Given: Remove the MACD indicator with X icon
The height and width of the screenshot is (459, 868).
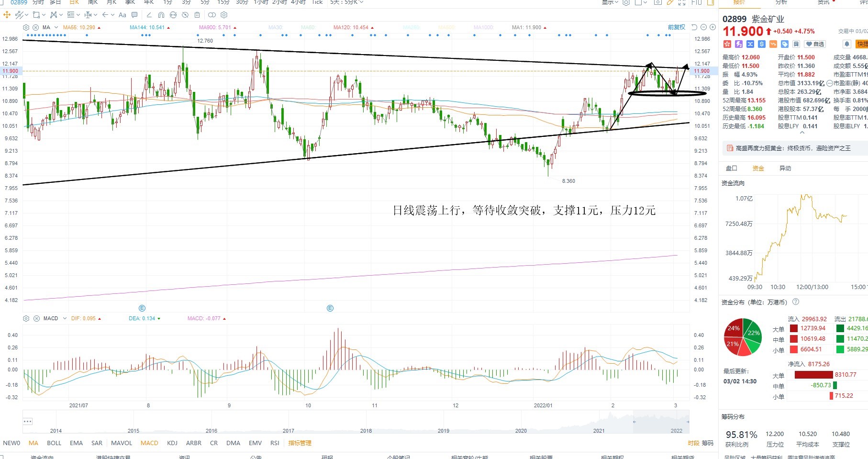Looking at the screenshot, I should click(36, 318).
